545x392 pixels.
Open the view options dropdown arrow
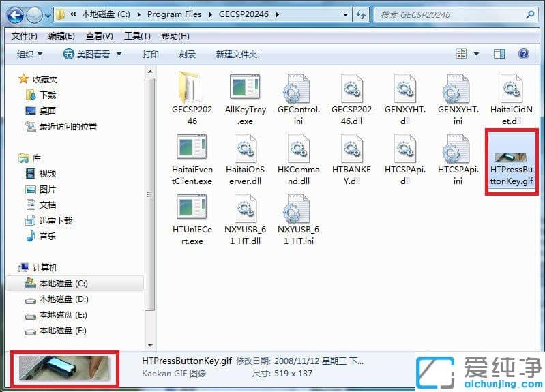coord(477,54)
